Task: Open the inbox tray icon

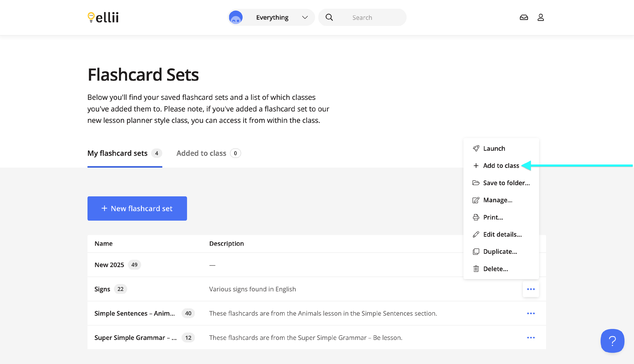Action: click(524, 18)
